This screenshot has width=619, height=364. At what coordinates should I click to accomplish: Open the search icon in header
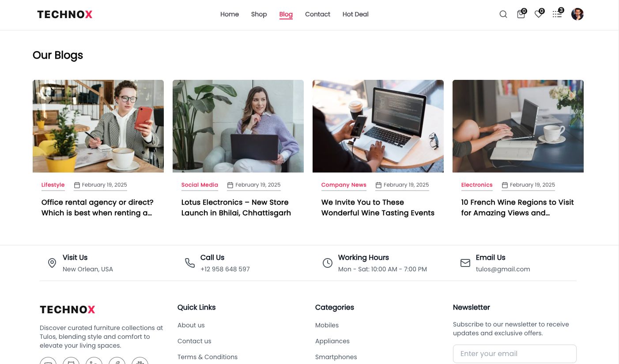tap(503, 14)
